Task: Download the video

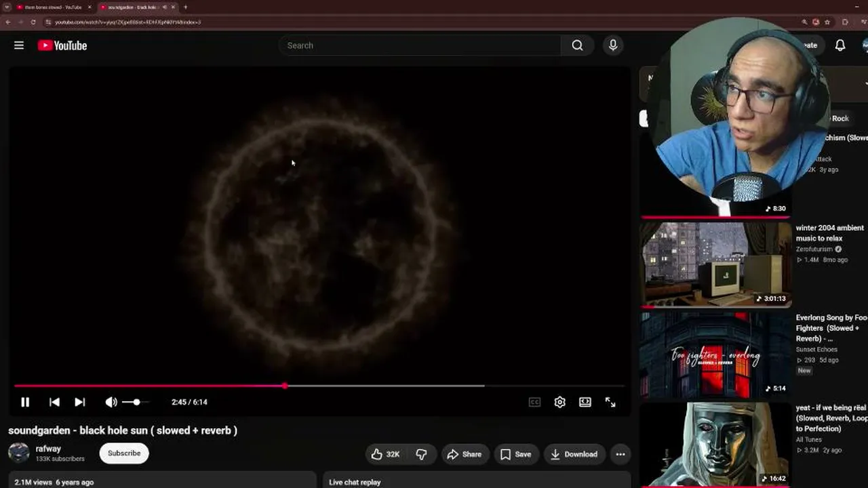Action: click(574, 454)
